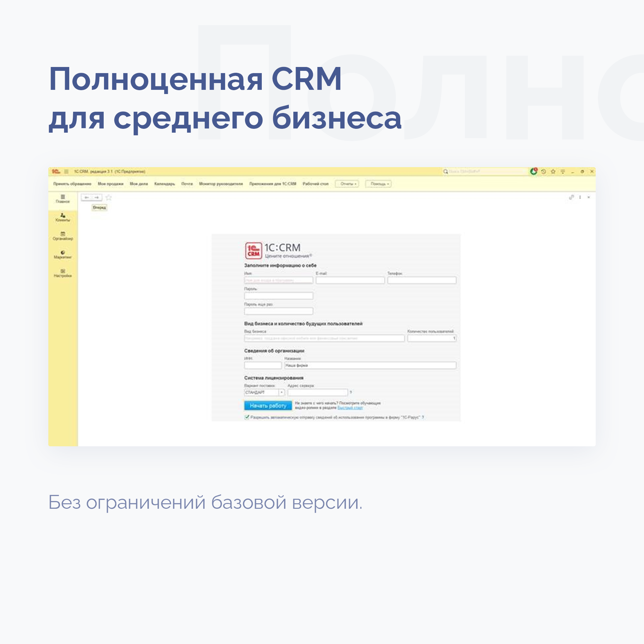Open the Клиенты section in sidebar
This screenshot has width=644, height=644.
pos(63,218)
